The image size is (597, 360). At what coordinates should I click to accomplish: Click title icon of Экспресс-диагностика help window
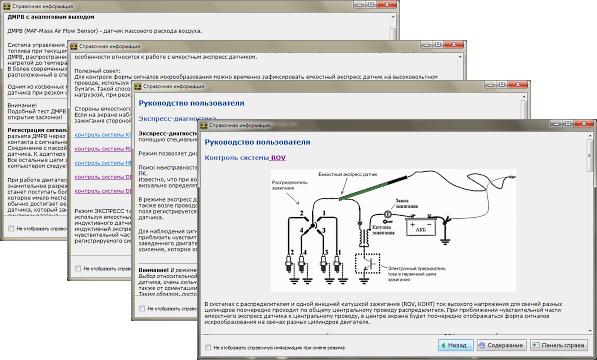138,86
